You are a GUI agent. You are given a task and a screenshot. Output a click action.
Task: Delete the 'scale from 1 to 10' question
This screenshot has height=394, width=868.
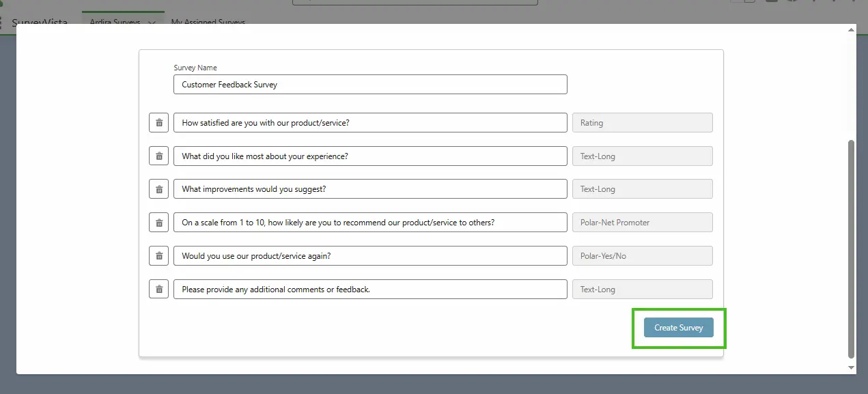[x=158, y=223]
